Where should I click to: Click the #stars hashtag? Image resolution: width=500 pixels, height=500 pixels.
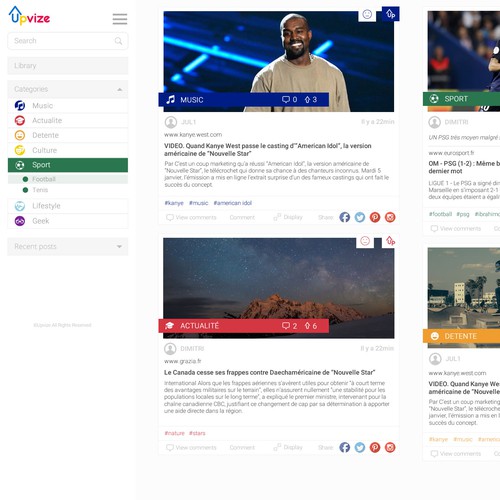pos(197,433)
